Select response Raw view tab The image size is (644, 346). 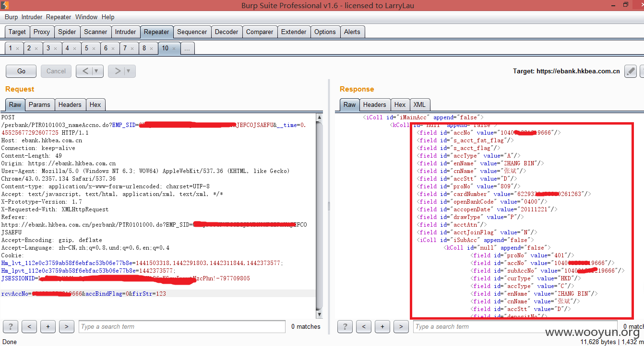pyautogui.click(x=350, y=104)
